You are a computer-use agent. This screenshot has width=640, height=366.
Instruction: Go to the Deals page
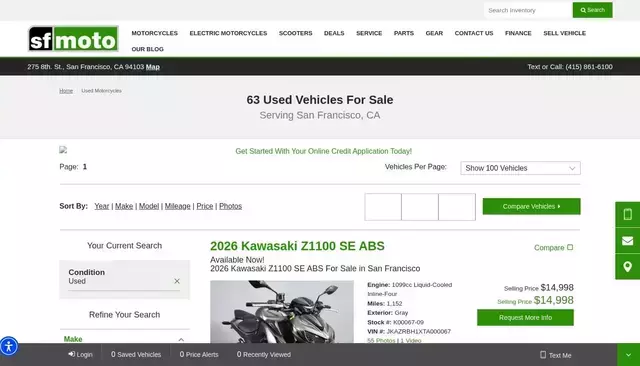coord(334,33)
